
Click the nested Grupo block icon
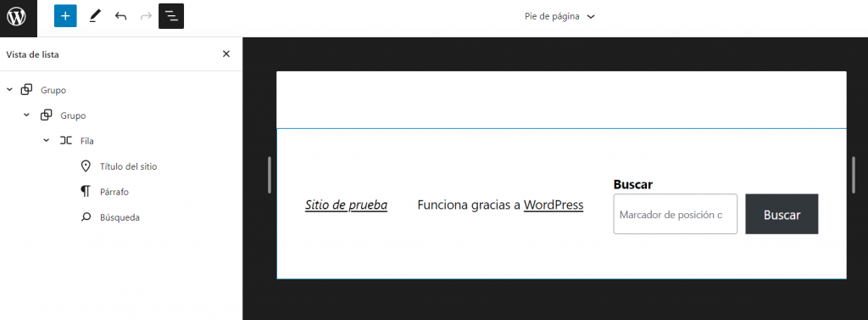coord(47,115)
